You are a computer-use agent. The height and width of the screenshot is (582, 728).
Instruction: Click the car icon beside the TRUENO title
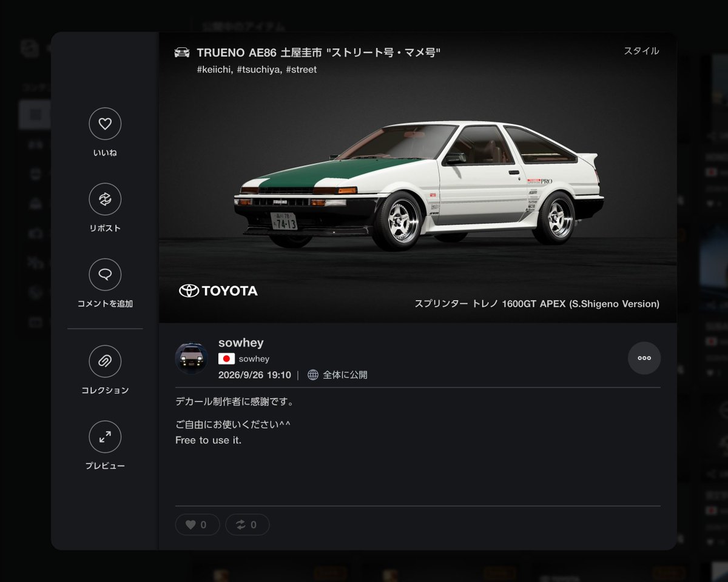(x=182, y=53)
